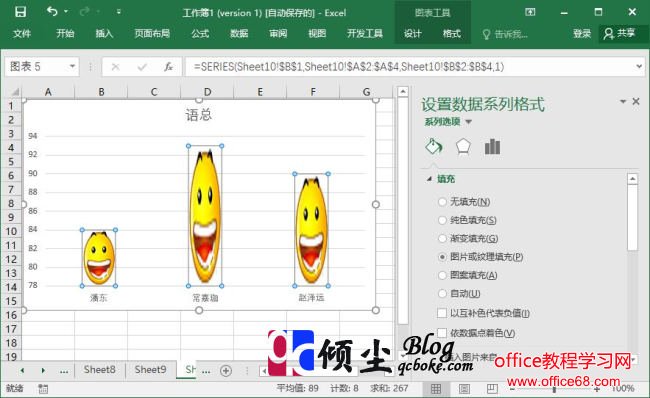The height and width of the screenshot is (398, 650).
Task: Switch to the Sheet9 tab
Action: [150, 370]
